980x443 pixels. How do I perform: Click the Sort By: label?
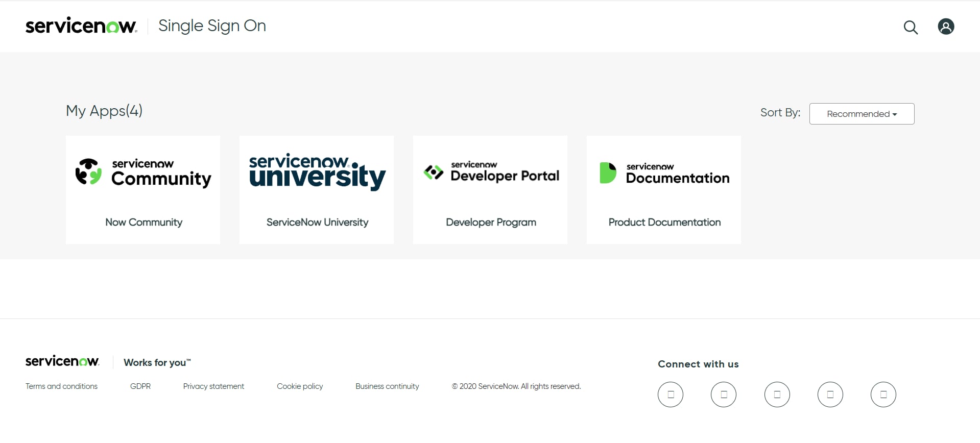pos(780,113)
